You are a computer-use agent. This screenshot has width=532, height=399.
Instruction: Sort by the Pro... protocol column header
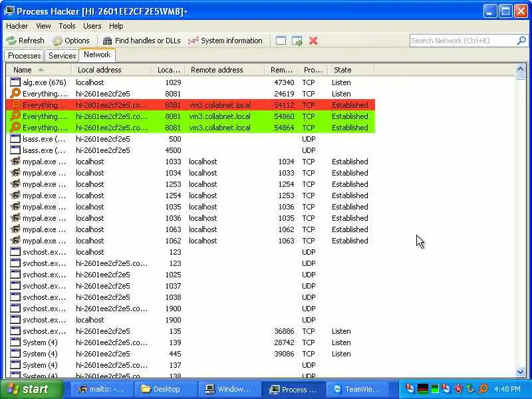coord(313,70)
